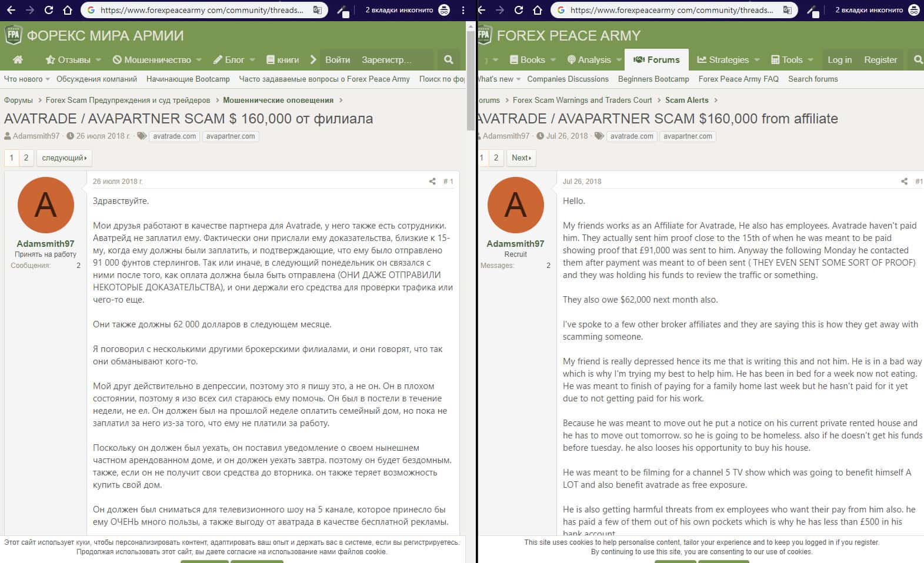Click the Search forums link
924x563 pixels.
point(813,79)
